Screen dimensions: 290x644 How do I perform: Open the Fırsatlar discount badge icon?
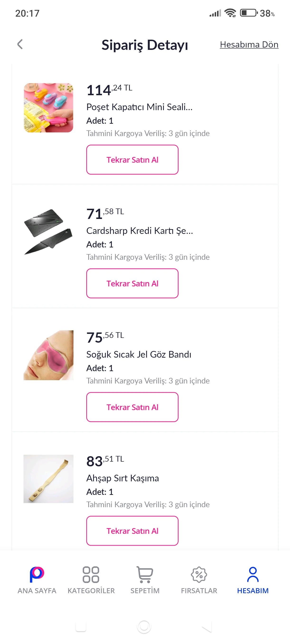[199, 575]
